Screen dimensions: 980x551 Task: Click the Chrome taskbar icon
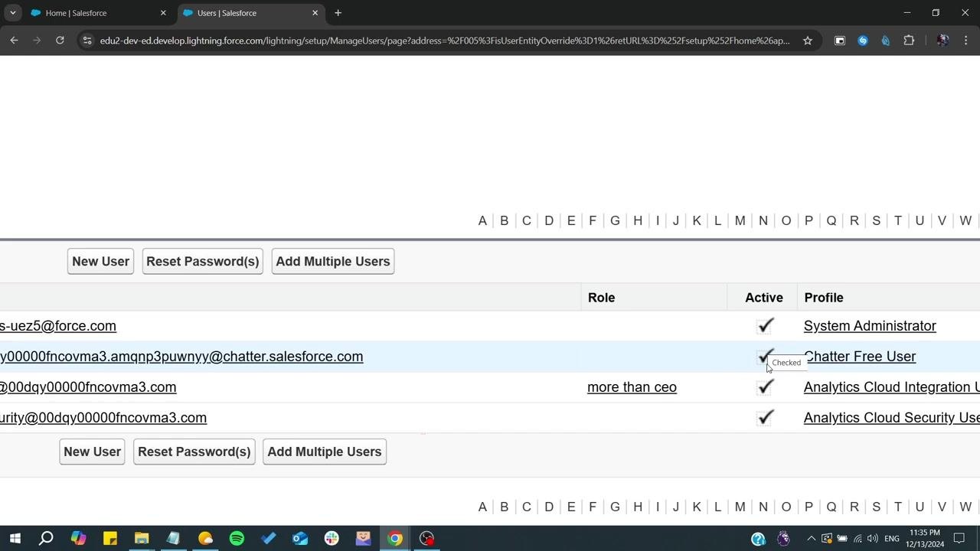tap(394, 538)
